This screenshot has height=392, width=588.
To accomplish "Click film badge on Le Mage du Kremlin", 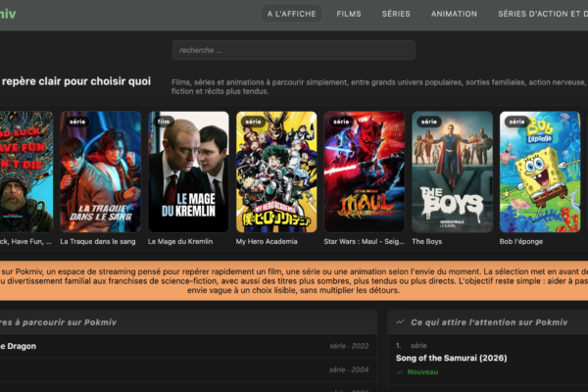I will (x=164, y=122).
